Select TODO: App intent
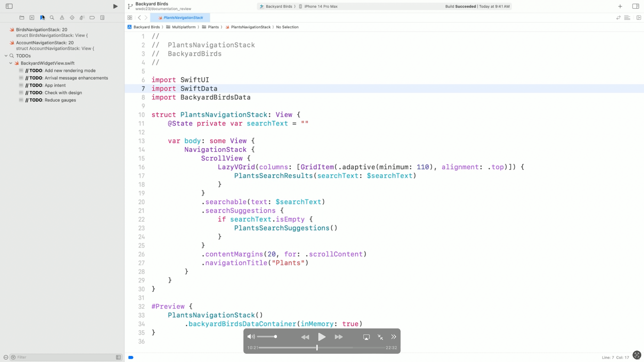644x362 pixels. coord(62,85)
